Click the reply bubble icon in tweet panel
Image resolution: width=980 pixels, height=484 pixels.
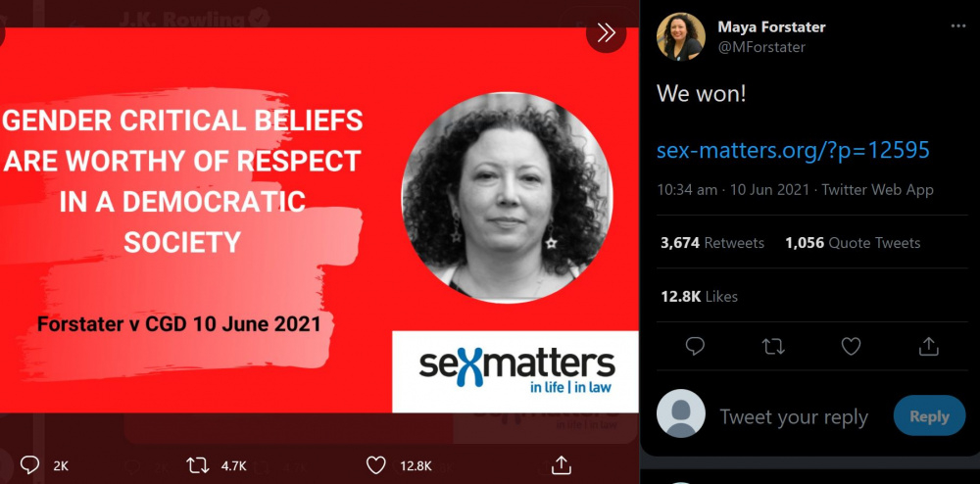[695, 346]
